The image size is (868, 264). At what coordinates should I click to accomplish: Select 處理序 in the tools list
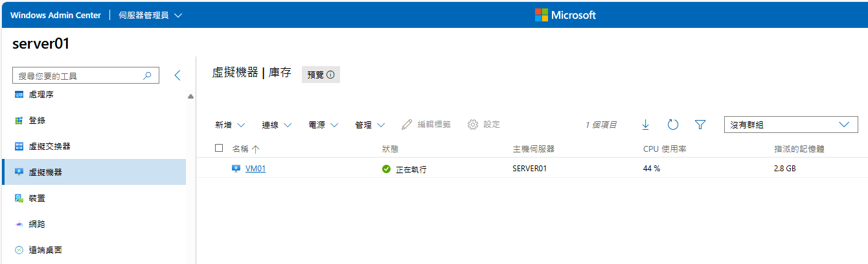click(x=93, y=95)
